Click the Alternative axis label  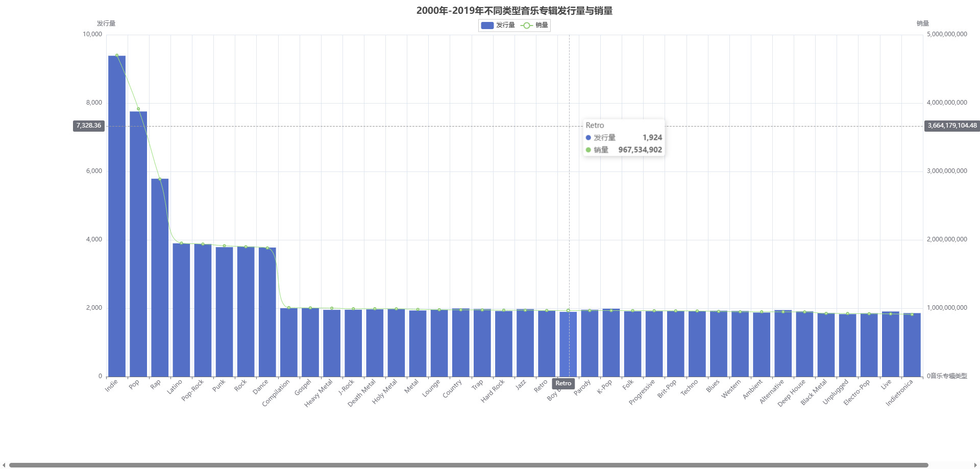tap(771, 391)
